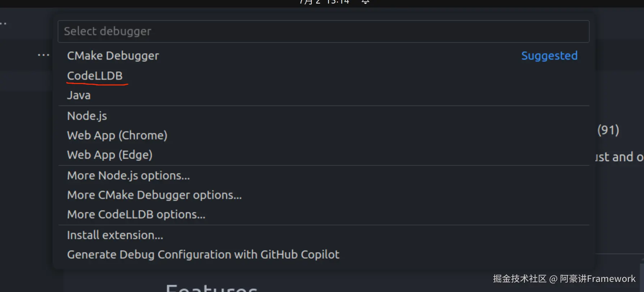Choose CMake Debugger from the list

pos(113,56)
